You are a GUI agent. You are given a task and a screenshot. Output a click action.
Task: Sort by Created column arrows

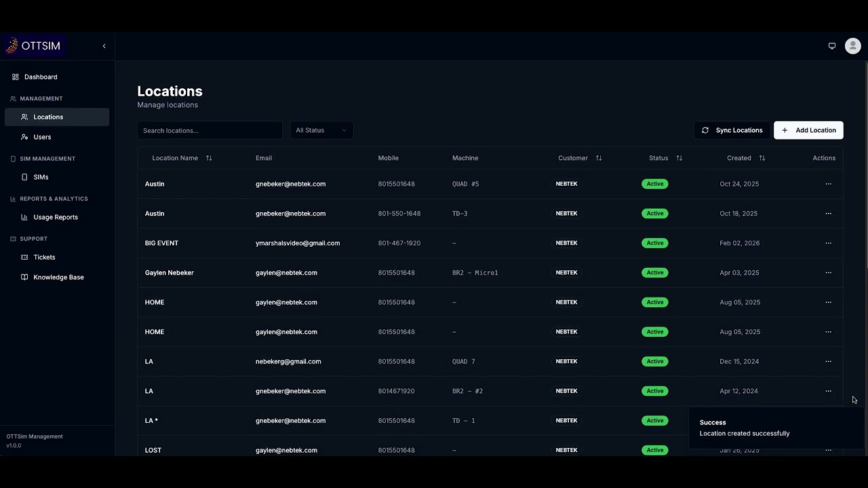click(762, 158)
